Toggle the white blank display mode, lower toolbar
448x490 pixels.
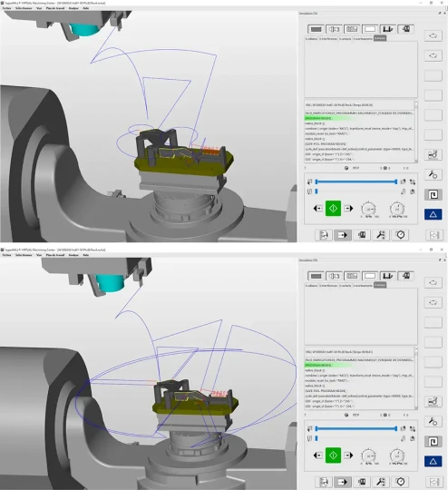(370, 276)
